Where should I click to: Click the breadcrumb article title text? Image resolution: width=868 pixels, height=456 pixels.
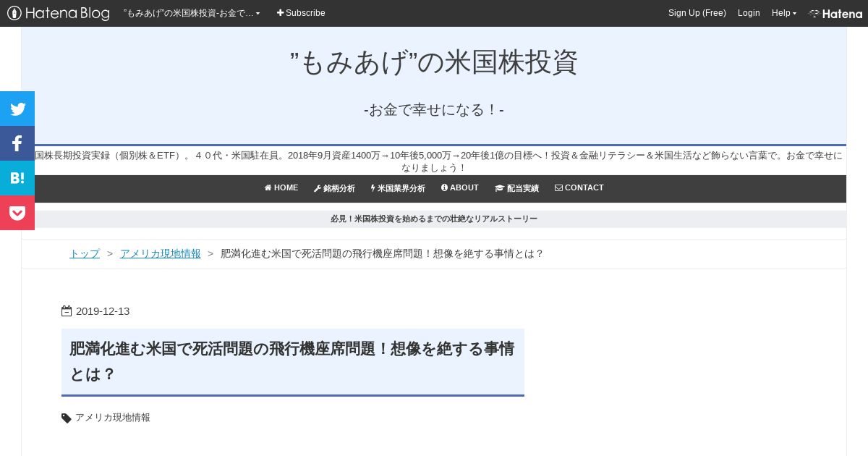click(382, 253)
